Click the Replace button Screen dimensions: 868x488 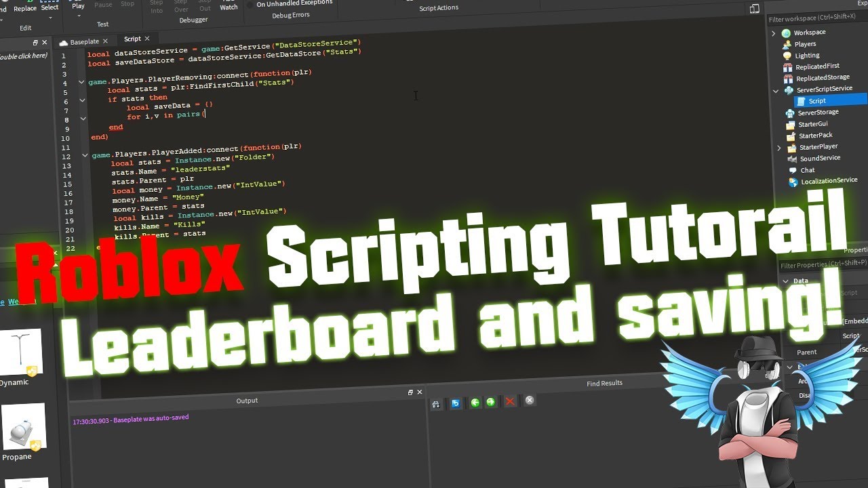[25, 9]
